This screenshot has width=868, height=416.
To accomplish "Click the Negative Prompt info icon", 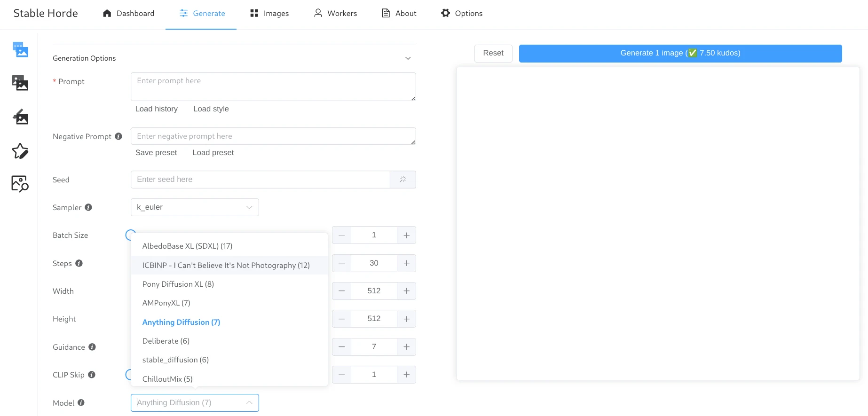I will 118,136.
